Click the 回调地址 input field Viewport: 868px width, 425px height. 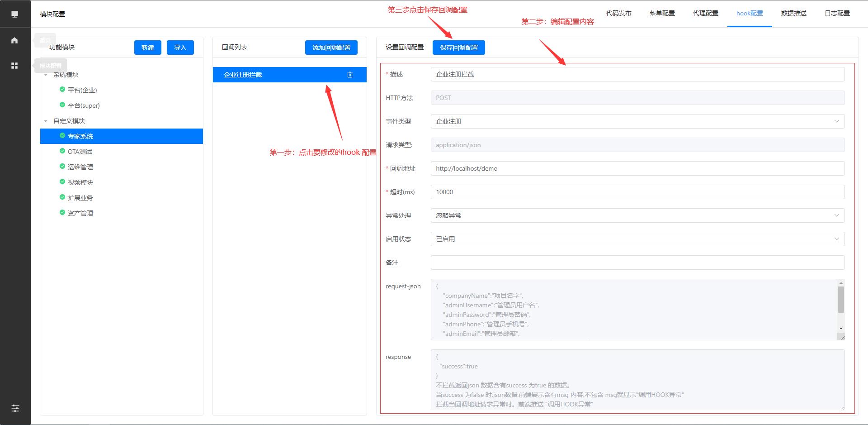(x=637, y=168)
